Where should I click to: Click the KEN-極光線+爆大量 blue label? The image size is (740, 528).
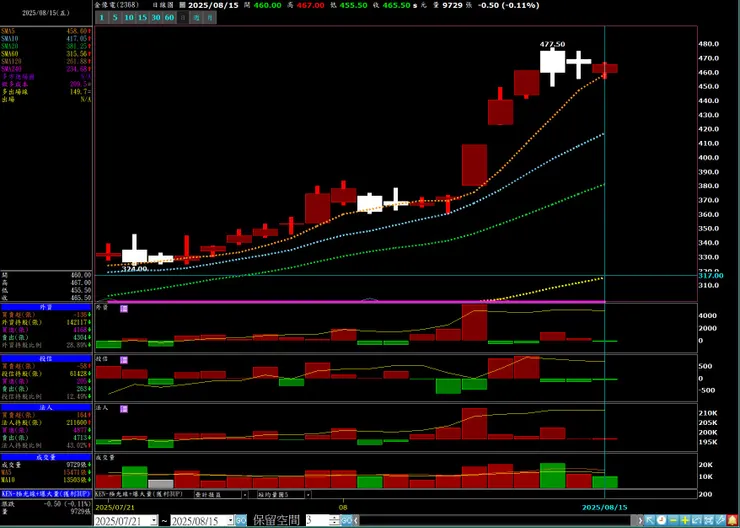46,494
